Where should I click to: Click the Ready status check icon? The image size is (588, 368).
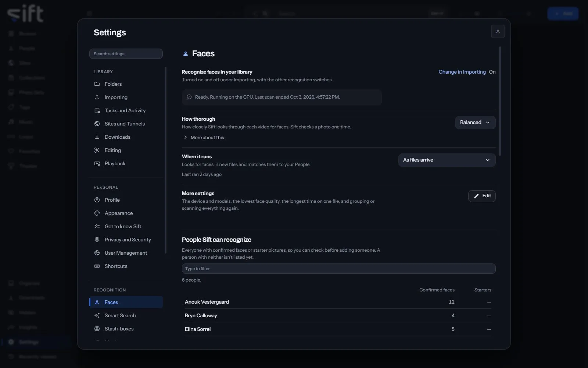point(189,97)
